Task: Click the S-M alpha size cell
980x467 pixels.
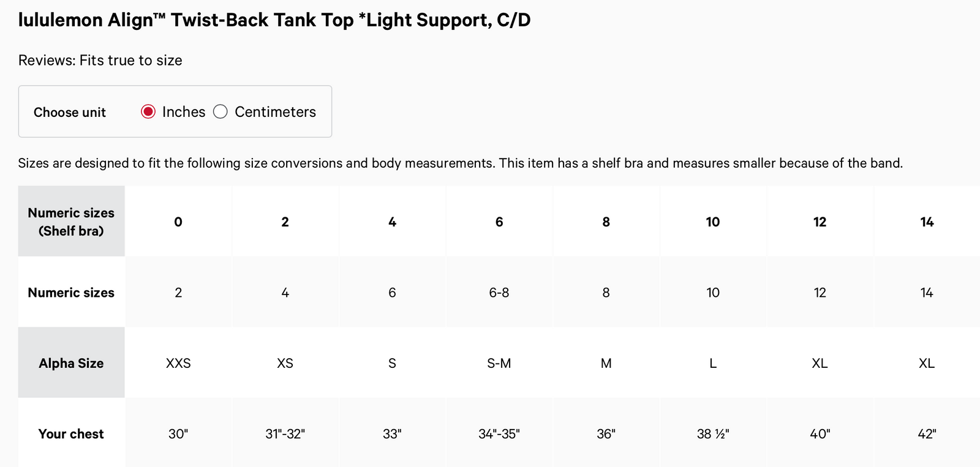Action: tap(499, 364)
